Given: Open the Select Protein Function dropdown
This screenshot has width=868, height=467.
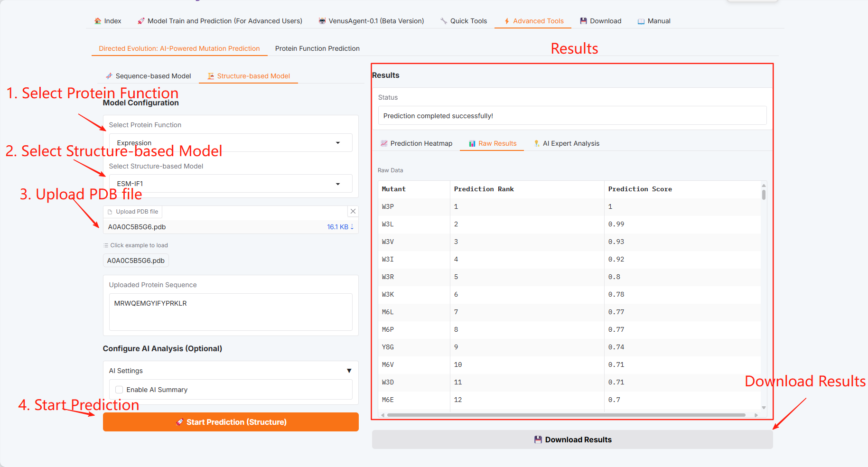Looking at the screenshot, I should (231, 143).
